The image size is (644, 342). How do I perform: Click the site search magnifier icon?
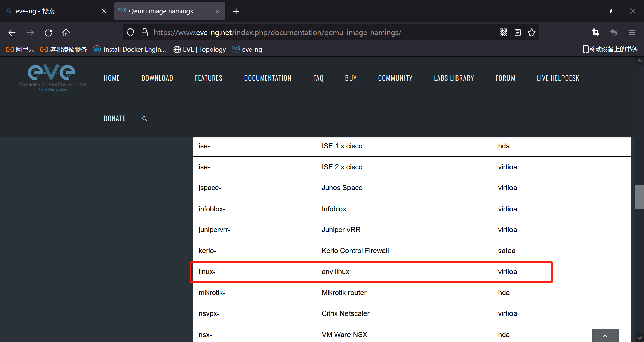145,119
